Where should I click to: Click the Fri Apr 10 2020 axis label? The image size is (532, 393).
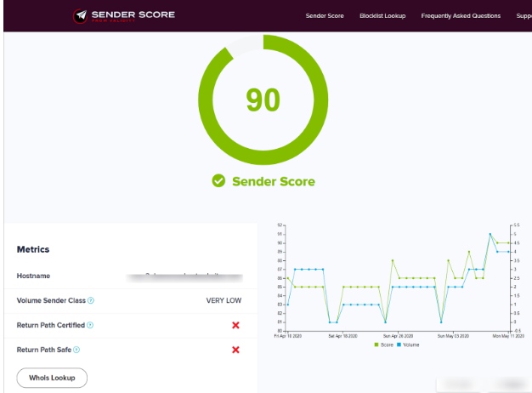[288, 336]
